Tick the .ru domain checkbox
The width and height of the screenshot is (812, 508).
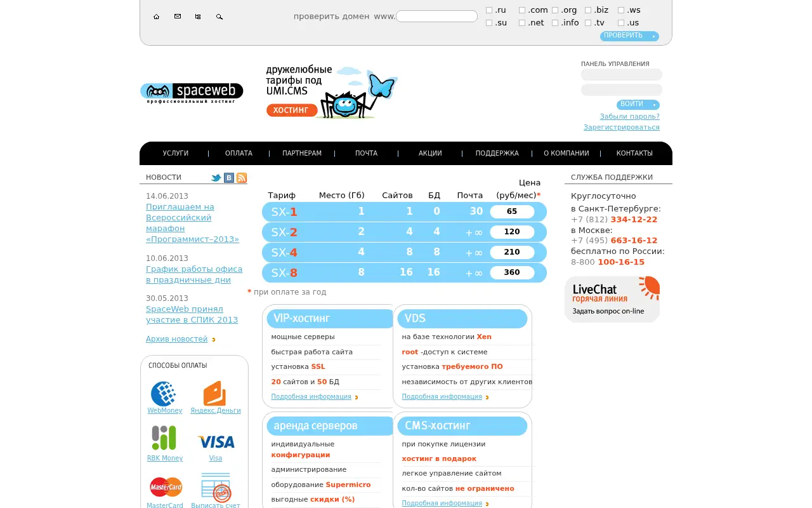(x=489, y=10)
